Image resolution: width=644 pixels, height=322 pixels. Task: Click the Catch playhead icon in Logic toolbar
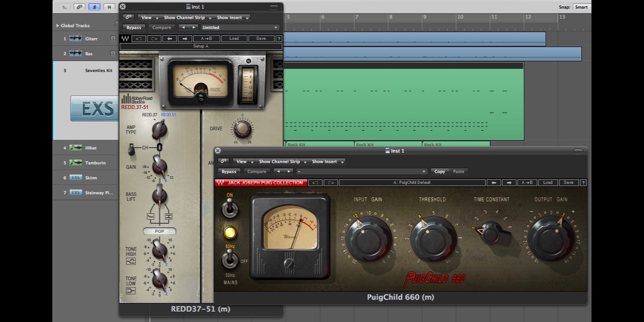coord(95,7)
